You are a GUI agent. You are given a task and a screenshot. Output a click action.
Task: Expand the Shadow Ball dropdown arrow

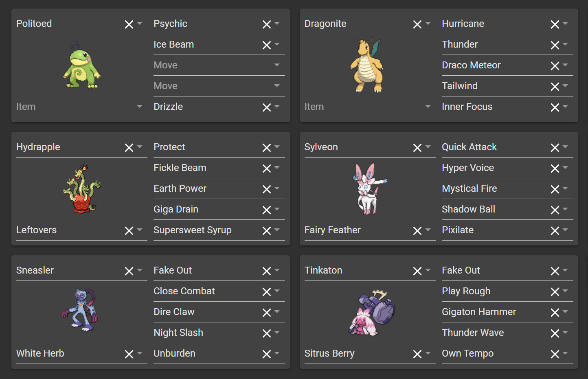565,209
